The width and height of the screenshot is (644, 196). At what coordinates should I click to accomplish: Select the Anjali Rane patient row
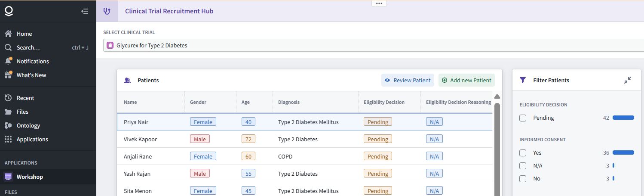[x=305, y=156]
